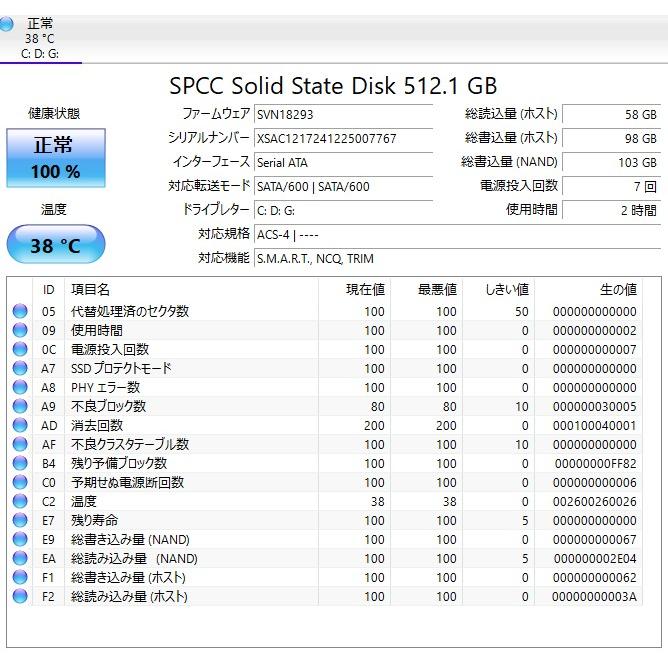
Task: Click status icon of row A7 SSD プロテクトモード
Action: 20,368
